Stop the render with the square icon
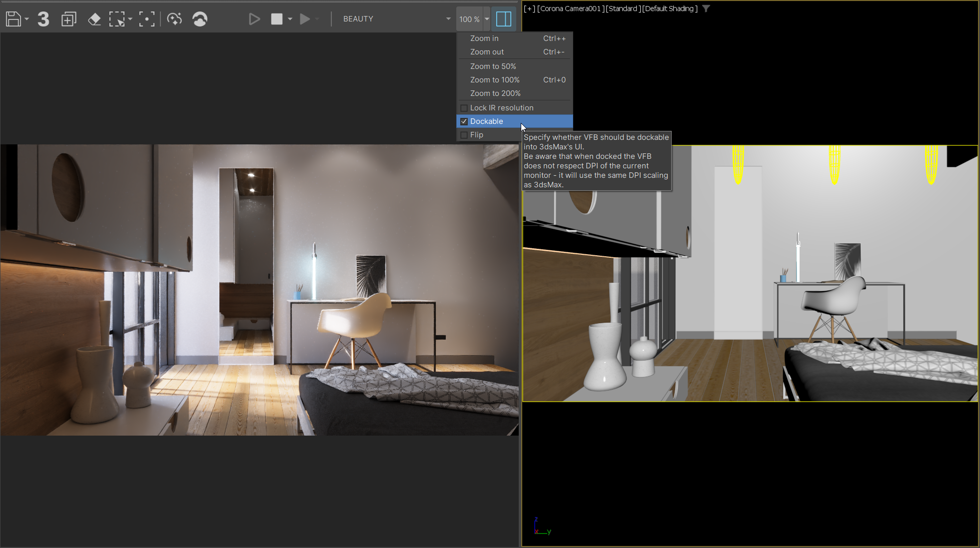The width and height of the screenshot is (980, 548). click(277, 19)
